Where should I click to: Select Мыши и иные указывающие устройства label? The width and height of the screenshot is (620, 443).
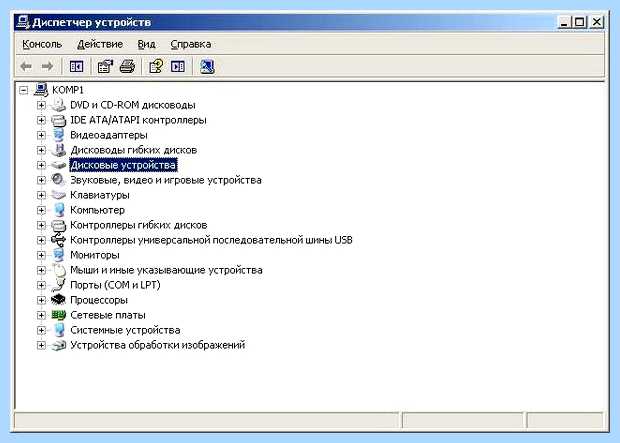166,270
